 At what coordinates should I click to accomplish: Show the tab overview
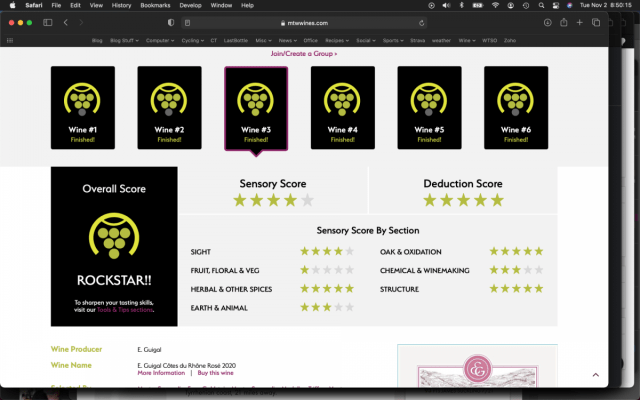597,22
